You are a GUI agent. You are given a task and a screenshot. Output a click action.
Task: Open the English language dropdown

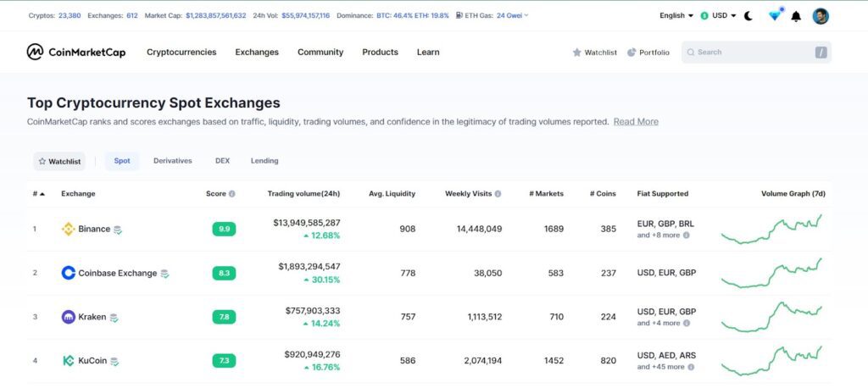click(676, 15)
